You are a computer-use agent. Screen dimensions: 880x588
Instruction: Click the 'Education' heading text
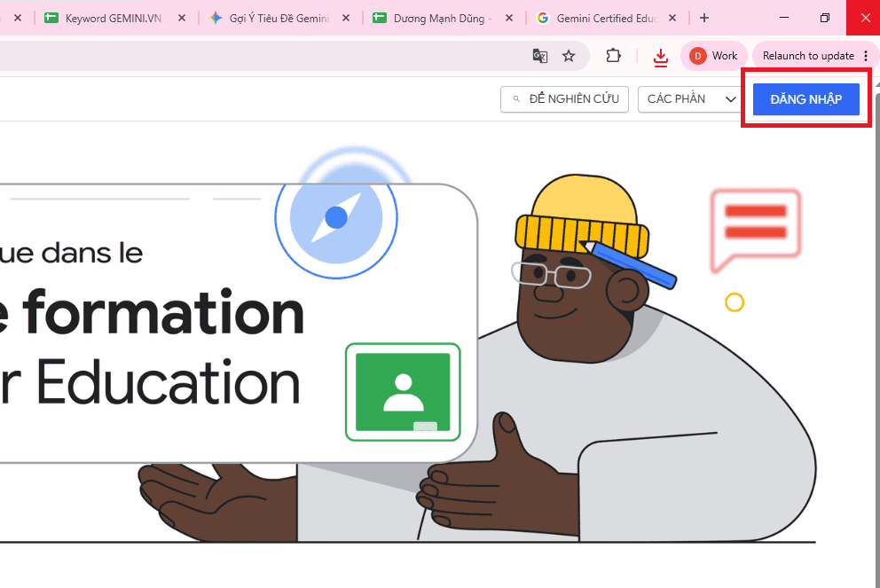click(x=168, y=382)
